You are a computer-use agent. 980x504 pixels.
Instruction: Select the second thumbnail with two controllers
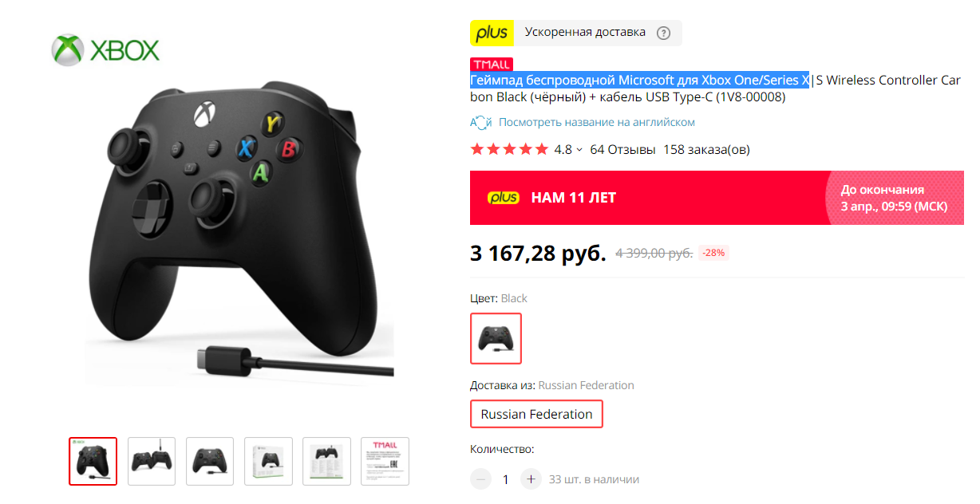point(152,461)
